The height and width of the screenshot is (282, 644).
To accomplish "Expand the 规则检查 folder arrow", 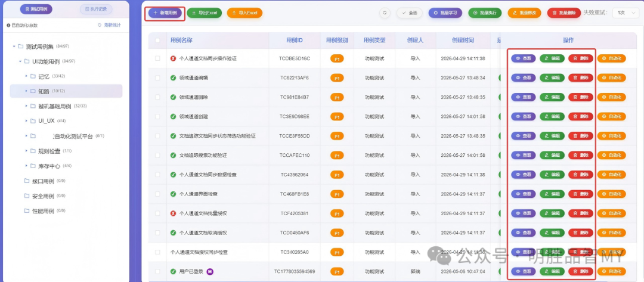I will [26, 151].
